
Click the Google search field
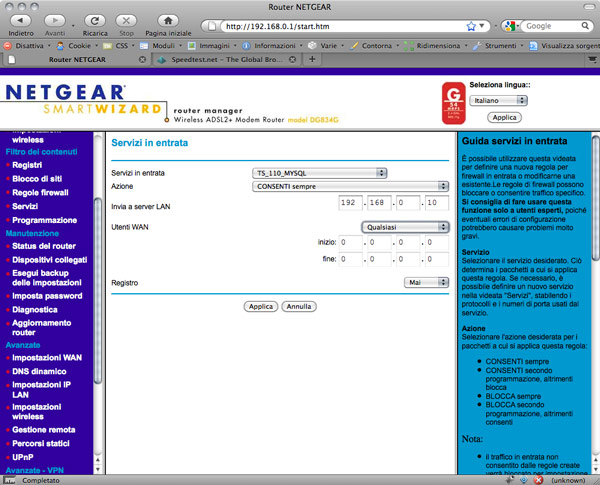pyautogui.click(x=552, y=26)
